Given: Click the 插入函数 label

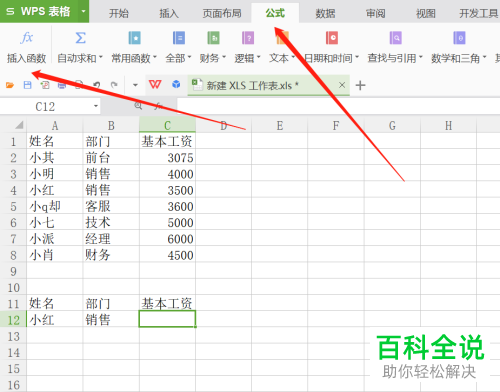Looking at the screenshot, I should click(27, 58).
